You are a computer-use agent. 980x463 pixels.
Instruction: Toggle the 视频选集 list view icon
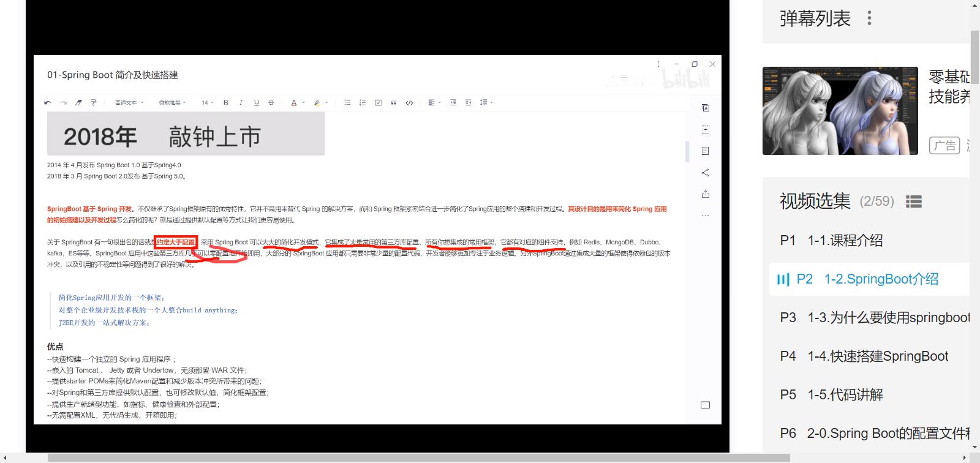[914, 201]
